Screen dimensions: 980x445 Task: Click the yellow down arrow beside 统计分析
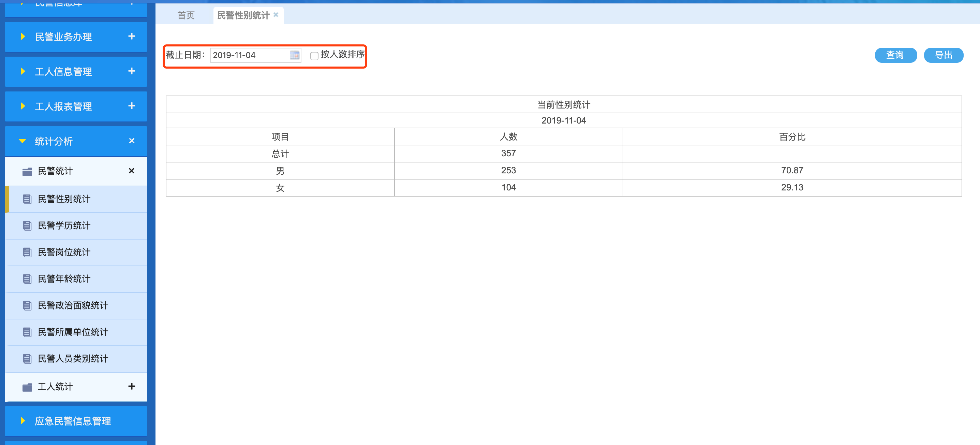[23, 141]
